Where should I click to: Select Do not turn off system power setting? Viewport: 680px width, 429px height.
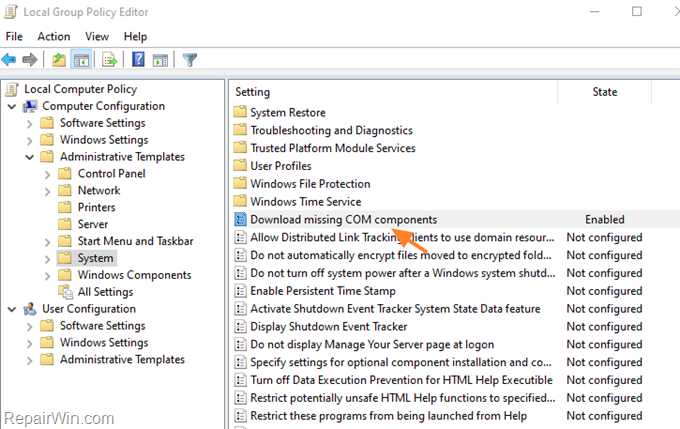click(x=402, y=273)
